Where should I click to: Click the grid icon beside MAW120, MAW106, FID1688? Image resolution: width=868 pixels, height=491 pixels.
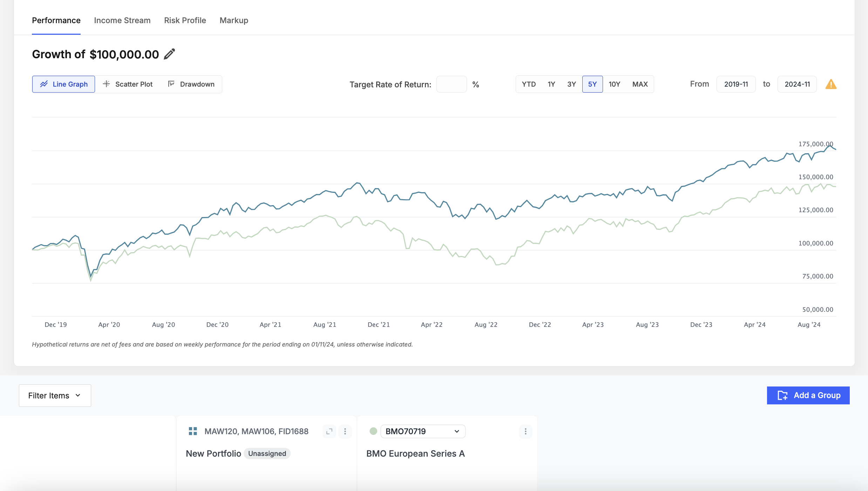coord(193,431)
